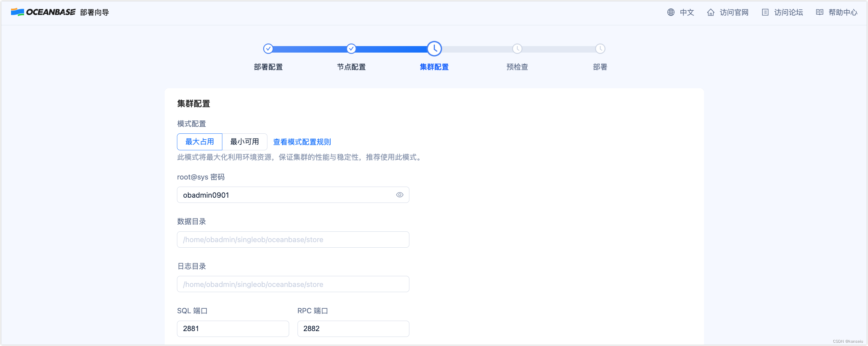This screenshot has height=346, width=868.
Task: Click the 日志目录 input field
Action: tap(293, 284)
